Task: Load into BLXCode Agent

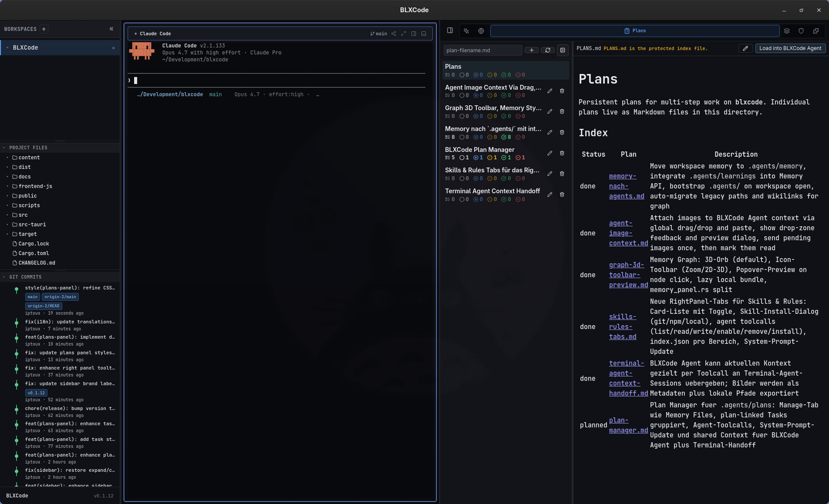Action: 790,48
